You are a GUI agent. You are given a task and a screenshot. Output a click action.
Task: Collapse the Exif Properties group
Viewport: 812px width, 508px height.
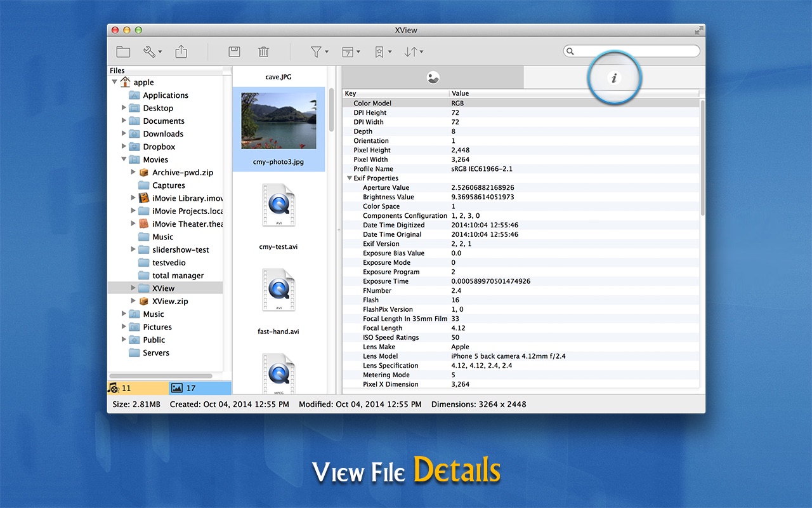point(350,178)
